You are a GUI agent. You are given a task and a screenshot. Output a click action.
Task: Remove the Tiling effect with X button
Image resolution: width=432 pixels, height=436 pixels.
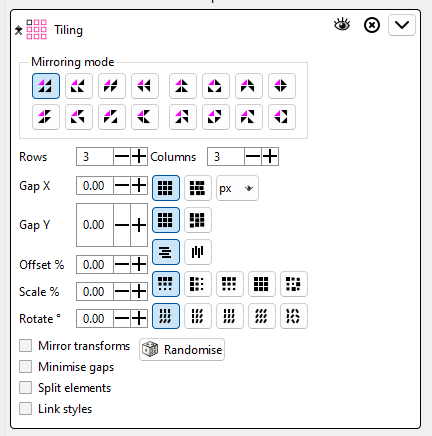point(372,25)
